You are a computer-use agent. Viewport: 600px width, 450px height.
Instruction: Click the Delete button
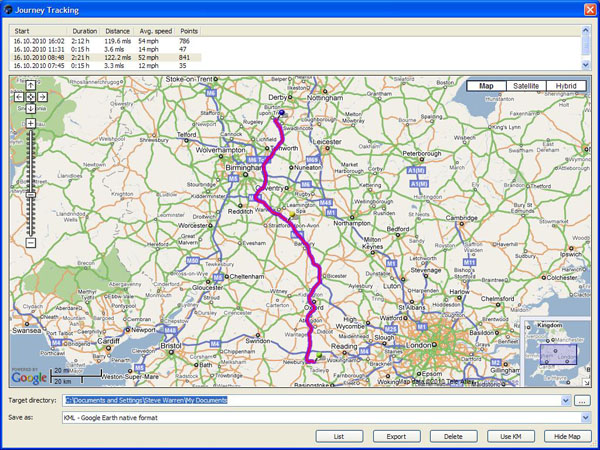[453, 436]
